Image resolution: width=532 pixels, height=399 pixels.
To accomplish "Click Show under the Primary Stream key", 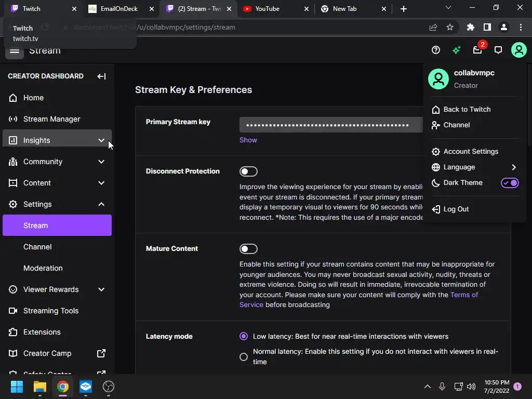I will coord(248,140).
